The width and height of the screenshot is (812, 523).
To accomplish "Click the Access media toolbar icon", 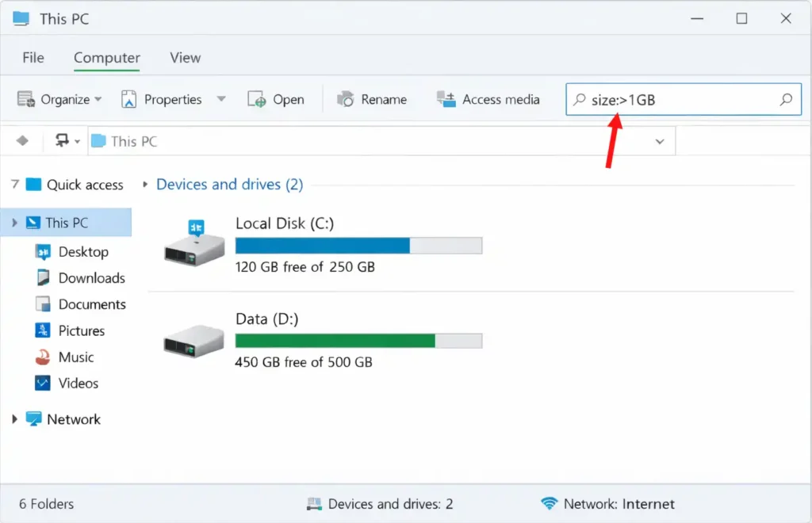I will 446,100.
